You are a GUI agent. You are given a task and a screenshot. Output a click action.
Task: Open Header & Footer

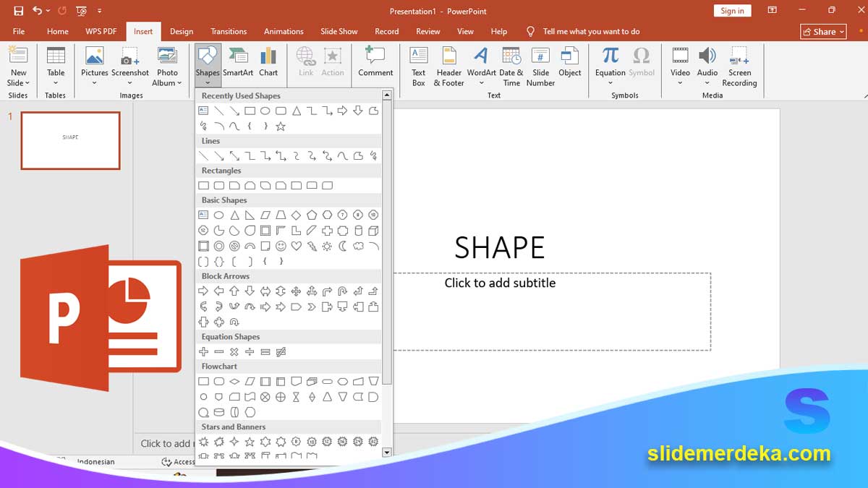click(449, 67)
